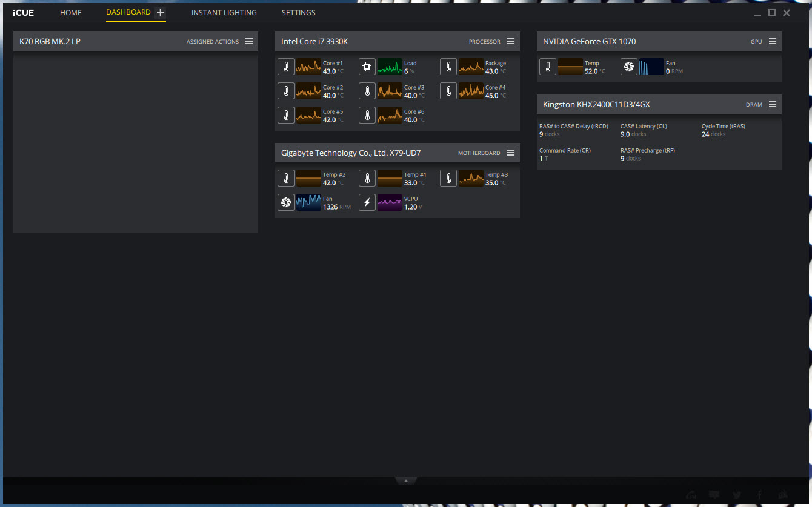Click the 1.20 V VCPU value
The height and width of the screenshot is (507, 812).
click(x=413, y=207)
